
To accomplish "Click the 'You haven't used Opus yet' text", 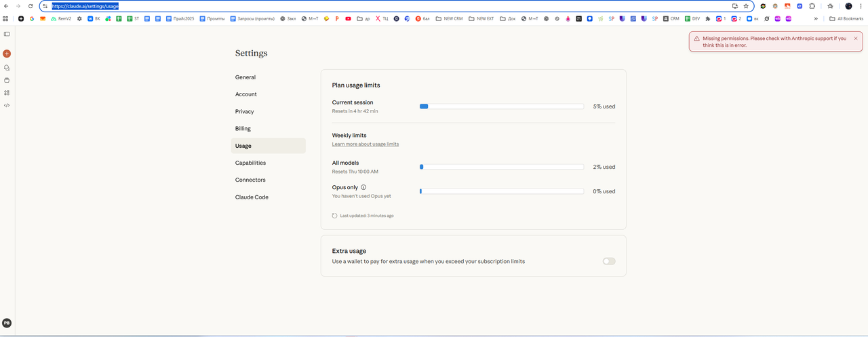I will [x=361, y=196].
